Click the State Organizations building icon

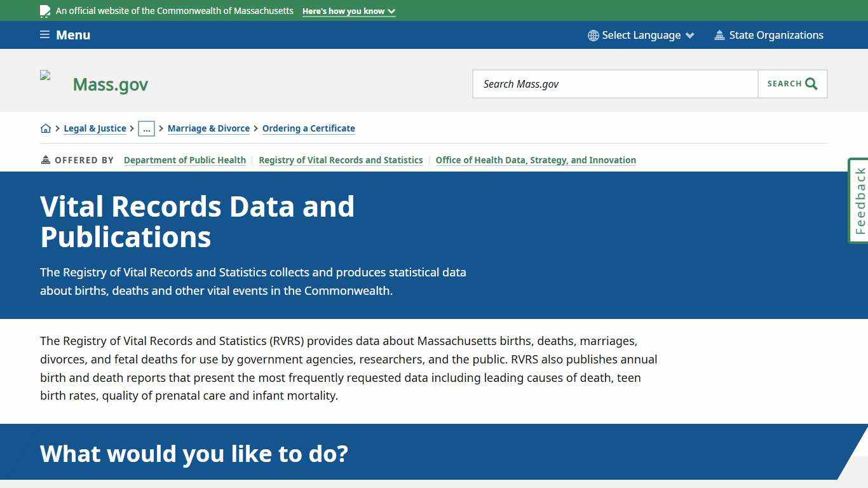[x=721, y=35]
